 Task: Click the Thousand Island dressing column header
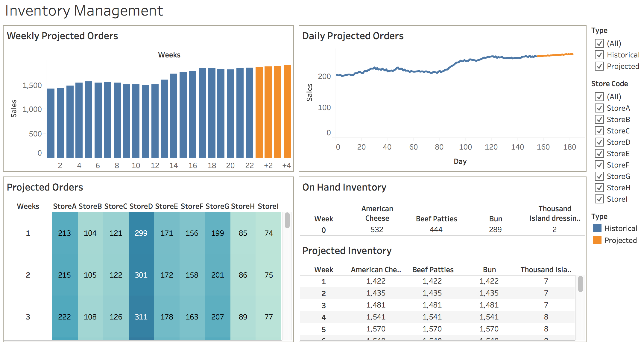tap(555, 213)
